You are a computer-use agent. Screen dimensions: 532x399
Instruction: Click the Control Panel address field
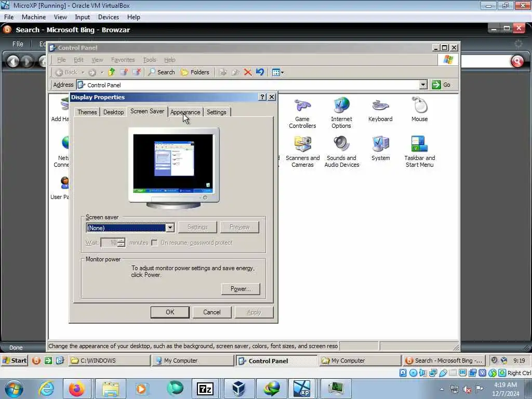(248, 85)
